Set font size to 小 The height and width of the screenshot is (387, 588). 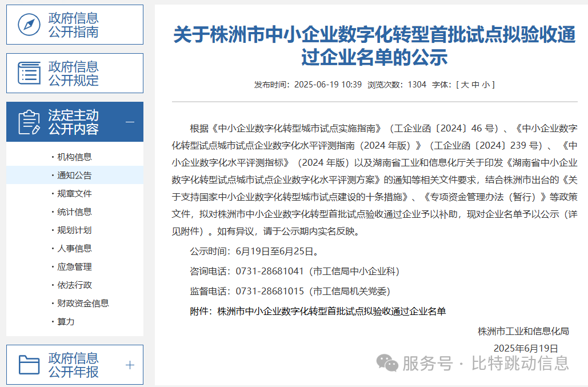(x=485, y=85)
